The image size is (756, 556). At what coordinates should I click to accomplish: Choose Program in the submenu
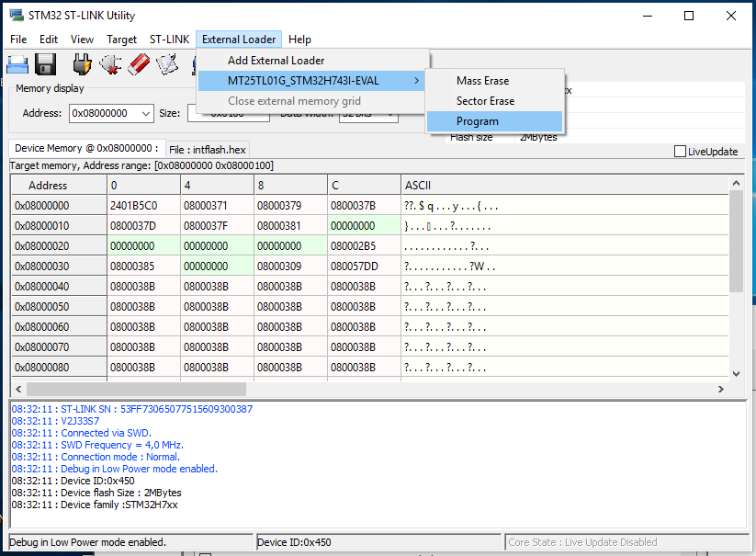pos(495,121)
